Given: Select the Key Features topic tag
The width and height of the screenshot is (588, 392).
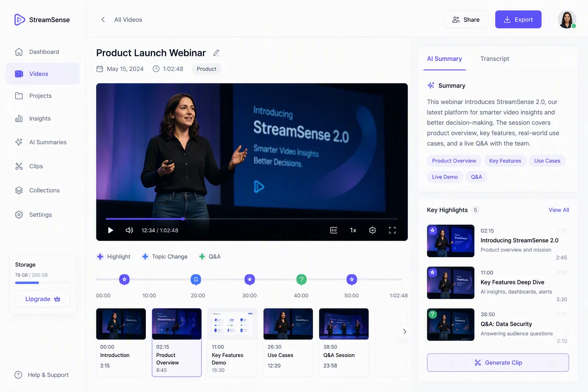Looking at the screenshot, I should click(505, 161).
